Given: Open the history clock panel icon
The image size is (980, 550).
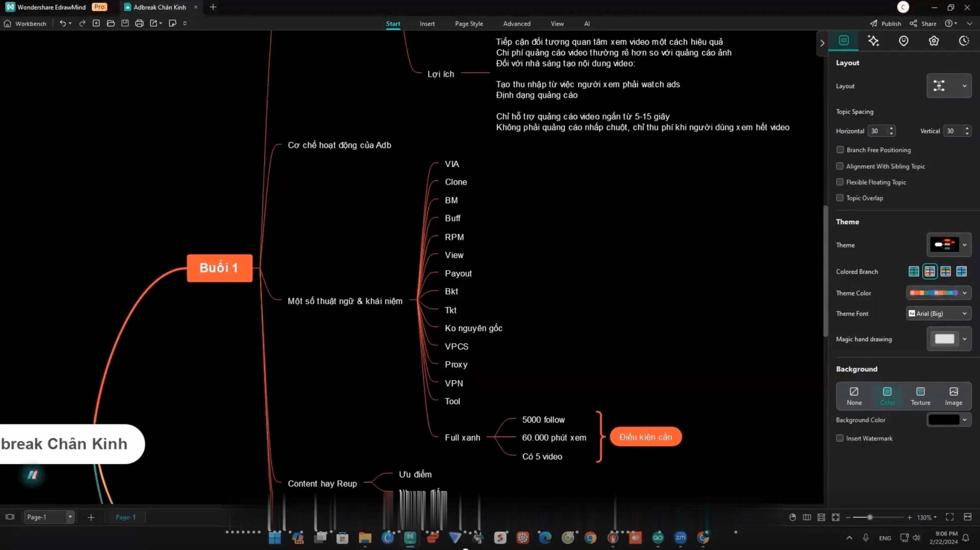Looking at the screenshot, I should pos(964,41).
